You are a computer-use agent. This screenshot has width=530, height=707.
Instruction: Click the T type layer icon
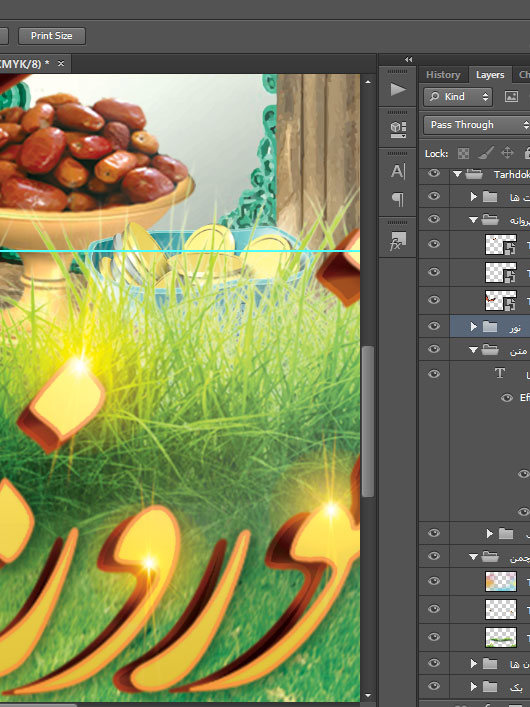[x=500, y=373]
